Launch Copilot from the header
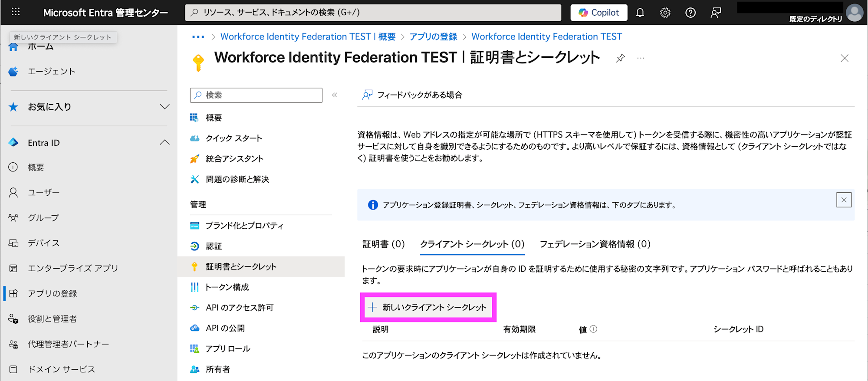Image resolution: width=868 pixels, height=381 pixels. 599,13
